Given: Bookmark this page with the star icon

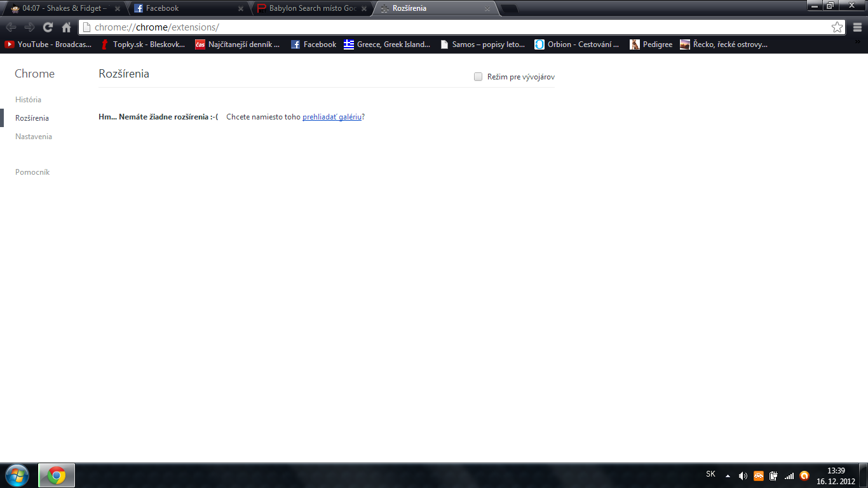Looking at the screenshot, I should tap(837, 27).
